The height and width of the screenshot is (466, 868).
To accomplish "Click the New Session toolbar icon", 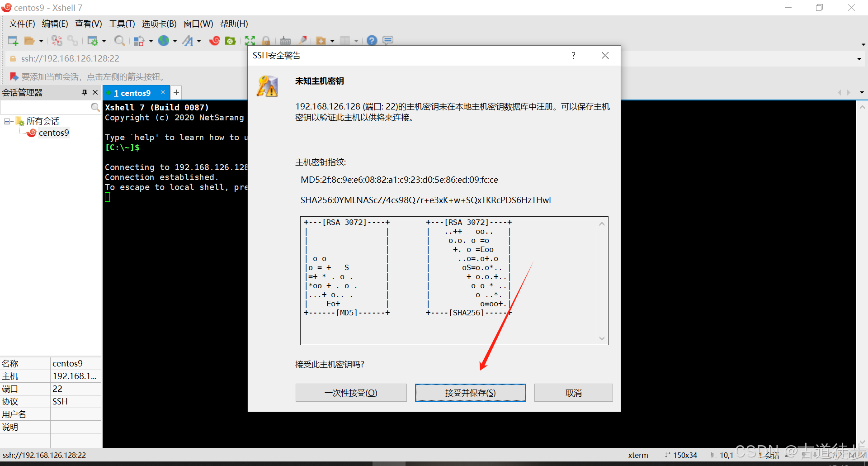I will (13, 41).
